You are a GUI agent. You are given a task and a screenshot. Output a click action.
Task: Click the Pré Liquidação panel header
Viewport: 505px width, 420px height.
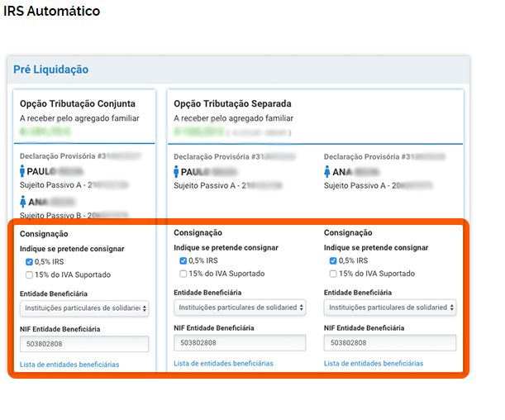pos(51,70)
